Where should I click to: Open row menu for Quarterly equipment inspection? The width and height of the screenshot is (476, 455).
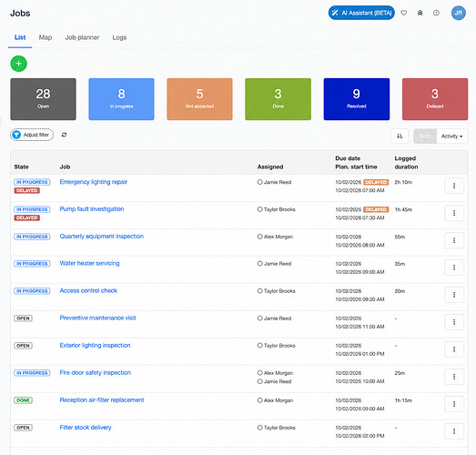coord(454,240)
